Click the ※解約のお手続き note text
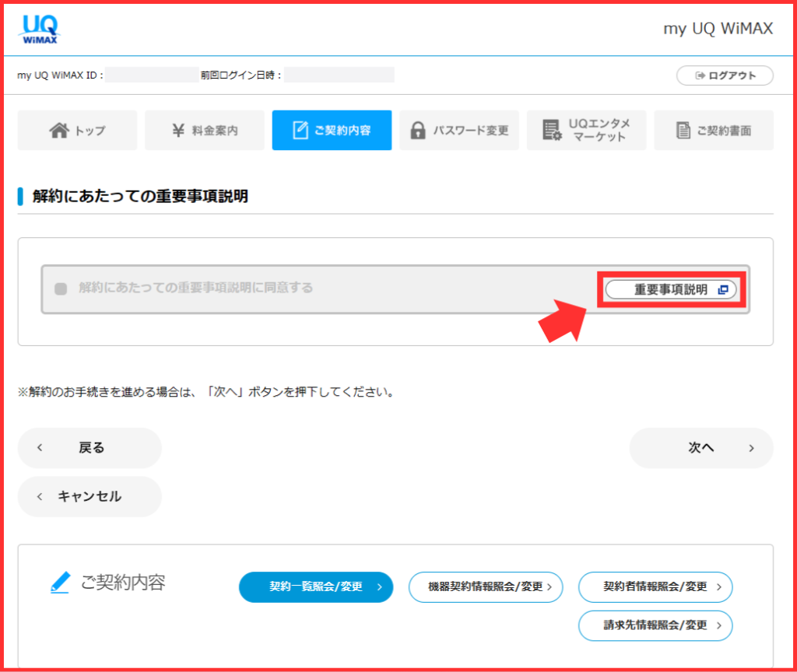Image resolution: width=797 pixels, height=672 pixels. click(207, 392)
